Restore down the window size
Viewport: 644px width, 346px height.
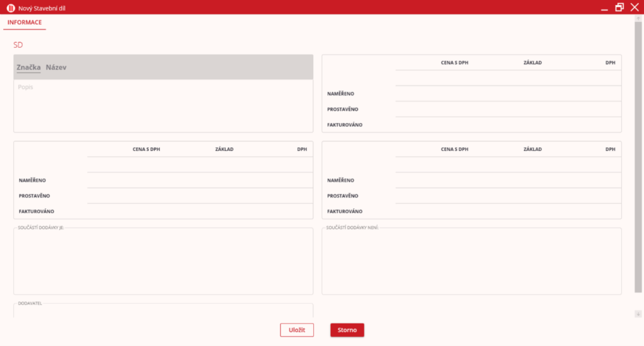(x=619, y=8)
